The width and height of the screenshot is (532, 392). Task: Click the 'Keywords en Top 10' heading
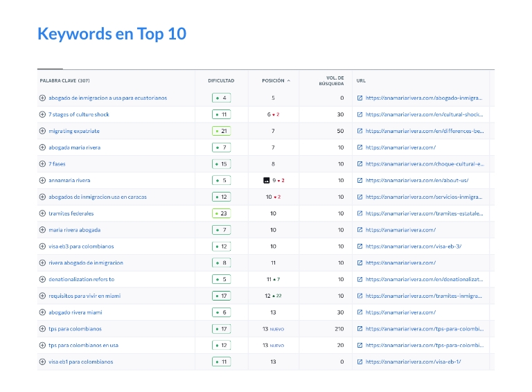pyautogui.click(x=112, y=34)
